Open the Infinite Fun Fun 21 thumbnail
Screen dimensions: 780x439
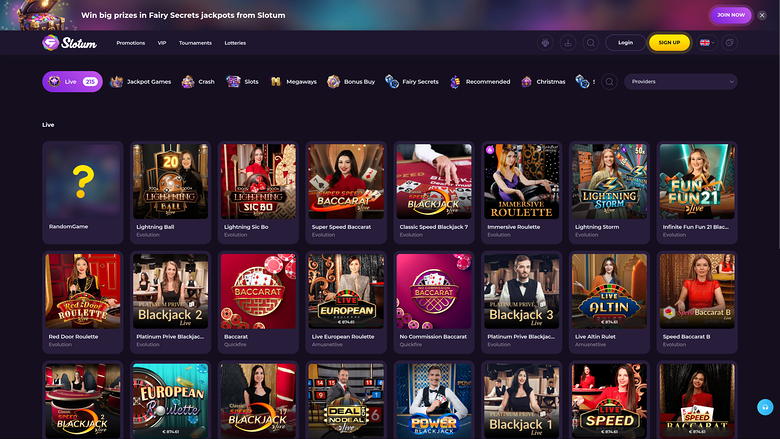click(x=697, y=181)
